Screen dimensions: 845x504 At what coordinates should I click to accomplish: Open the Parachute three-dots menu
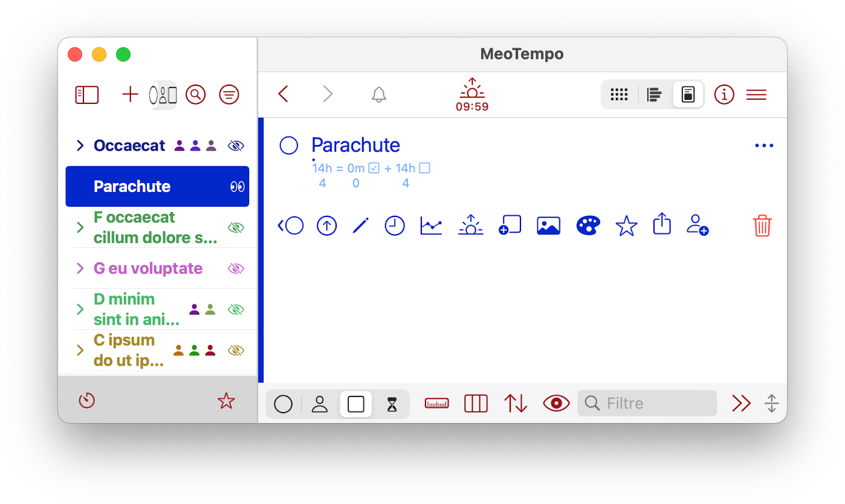(x=764, y=146)
